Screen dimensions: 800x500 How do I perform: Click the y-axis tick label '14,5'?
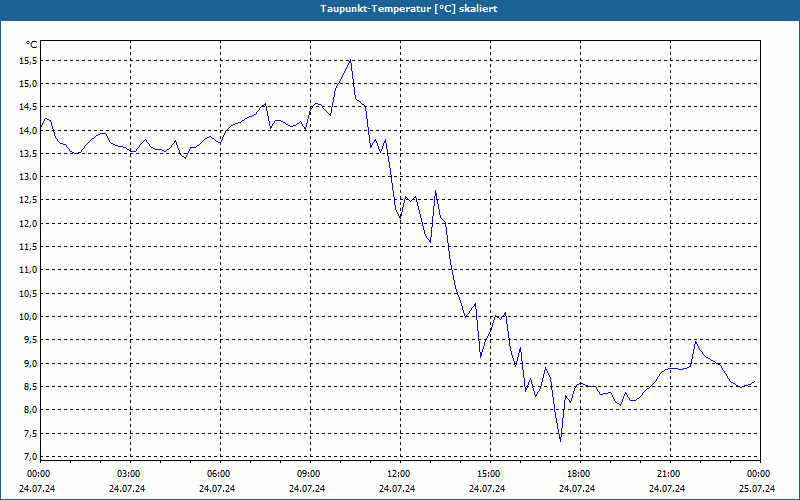29,107
